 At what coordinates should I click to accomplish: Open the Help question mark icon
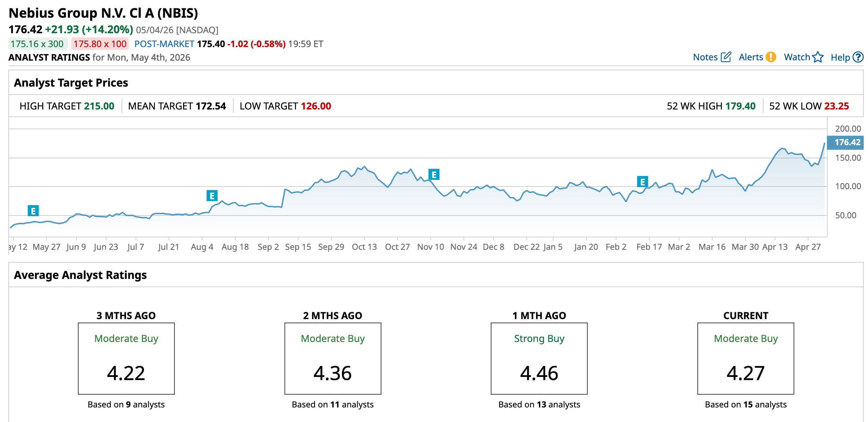click(858, 57)
